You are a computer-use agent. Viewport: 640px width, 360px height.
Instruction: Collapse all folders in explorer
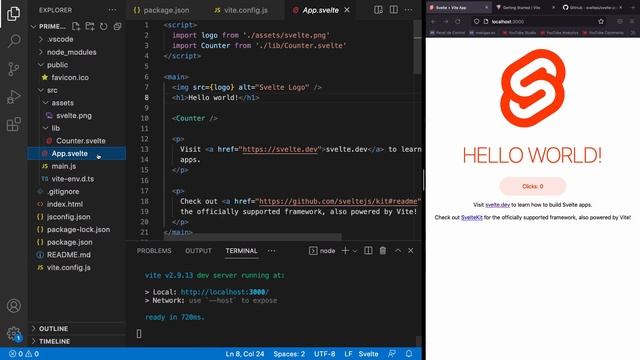coord(118,27)
